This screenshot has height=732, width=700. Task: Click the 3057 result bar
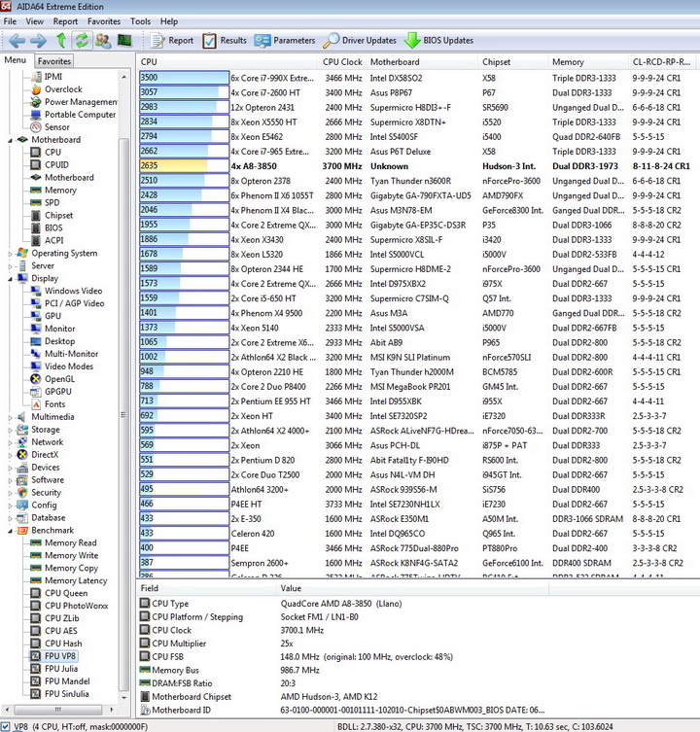pos(184,92)
